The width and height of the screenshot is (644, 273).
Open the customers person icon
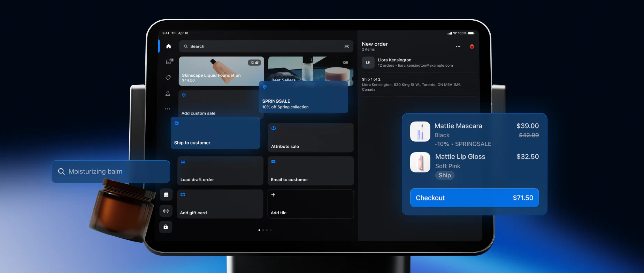click(168, 93)
